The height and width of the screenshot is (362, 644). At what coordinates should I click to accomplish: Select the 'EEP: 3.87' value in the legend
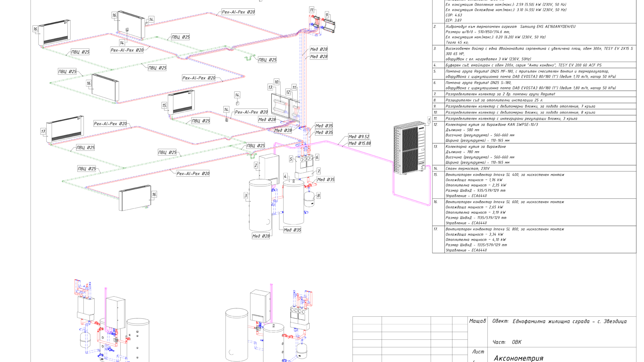[453, 20]
